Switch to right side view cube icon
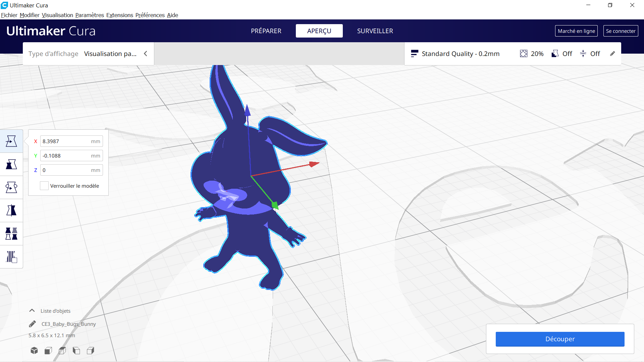This screenshot has width=644, height=362. [x=91, y=351]
